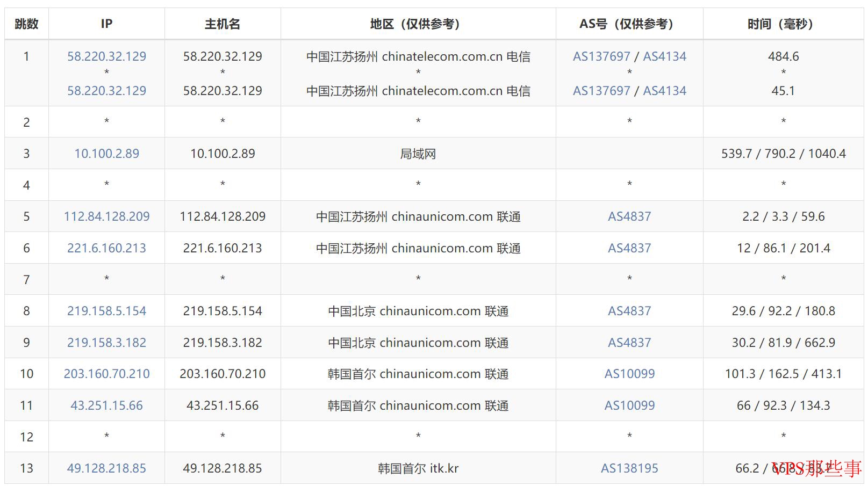The height and width of the screenshot is (486, 868).
Task: Visit the 203.160.70.210 IP link
Action: coord(106,374)
